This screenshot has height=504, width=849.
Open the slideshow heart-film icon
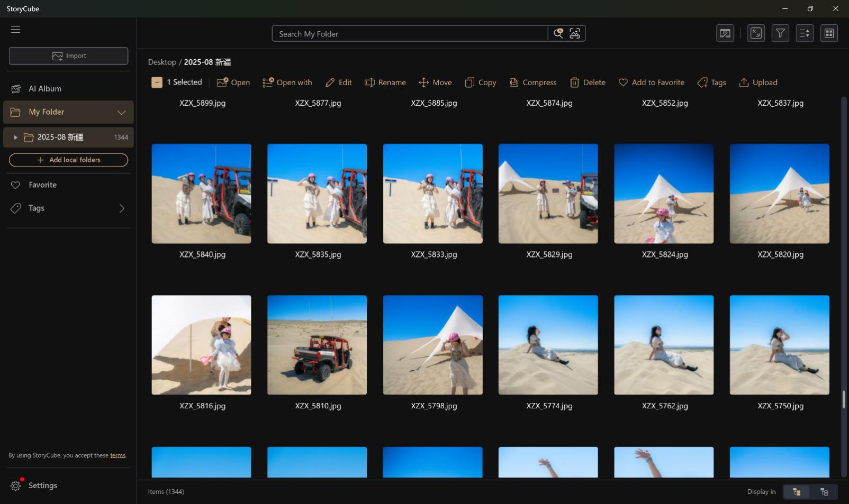[725, 33]
